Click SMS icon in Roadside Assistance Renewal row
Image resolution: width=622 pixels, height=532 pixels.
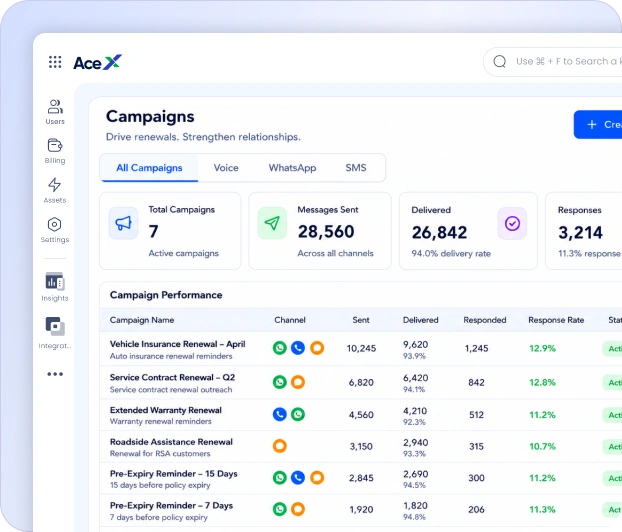pyautogui.click(x=280, y=446)
